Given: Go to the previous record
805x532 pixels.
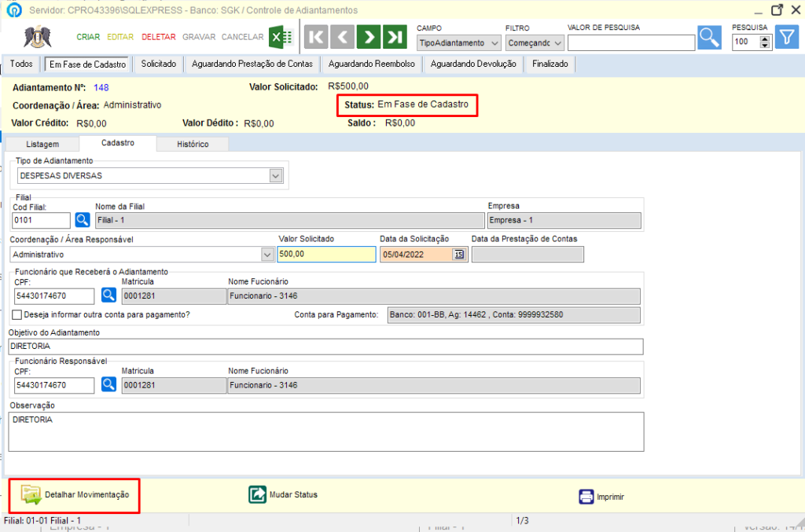Looking at the screenshot, I should tap(343, 37).
